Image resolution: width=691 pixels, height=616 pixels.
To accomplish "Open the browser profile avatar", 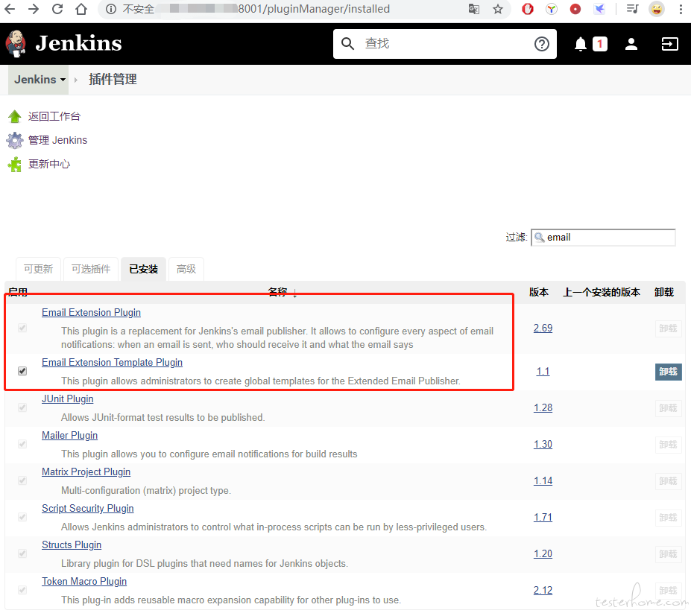I will pyautogui.click(x=657, y=9).
